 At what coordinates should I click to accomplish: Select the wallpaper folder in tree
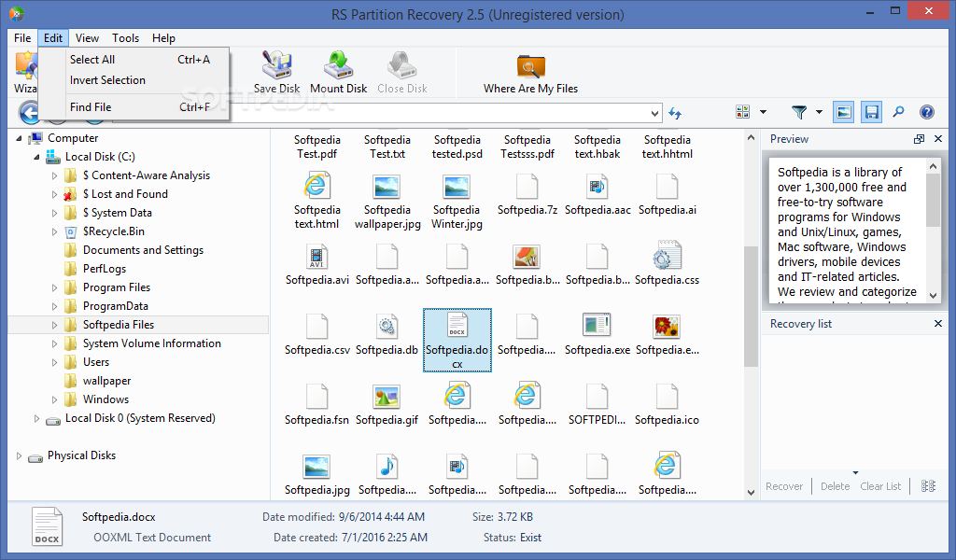(106, 381)
